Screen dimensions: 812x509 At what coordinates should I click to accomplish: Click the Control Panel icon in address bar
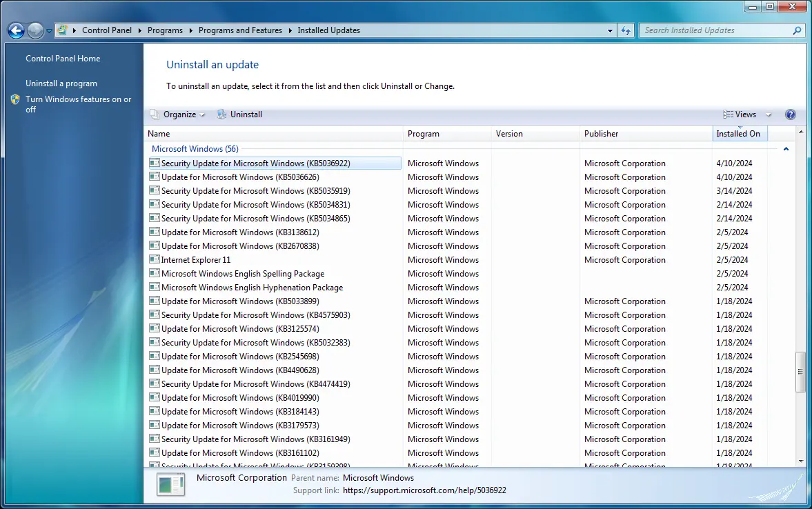[x=62, y=30]
